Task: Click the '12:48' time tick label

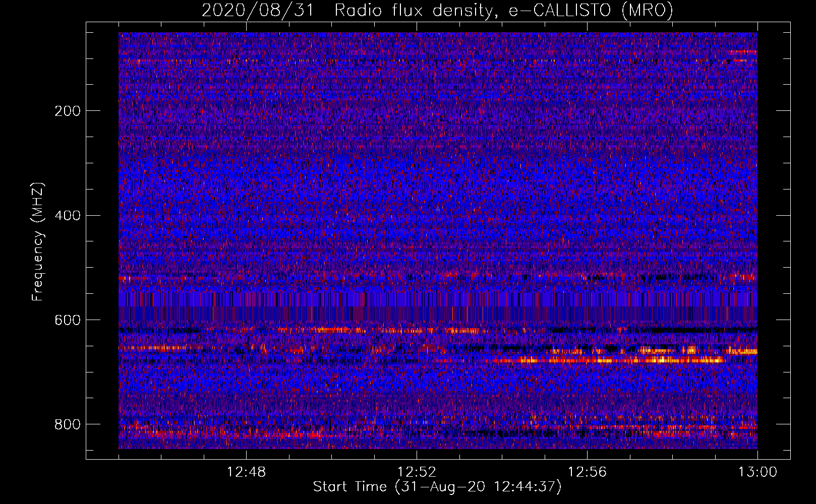Action: point(246,472)
